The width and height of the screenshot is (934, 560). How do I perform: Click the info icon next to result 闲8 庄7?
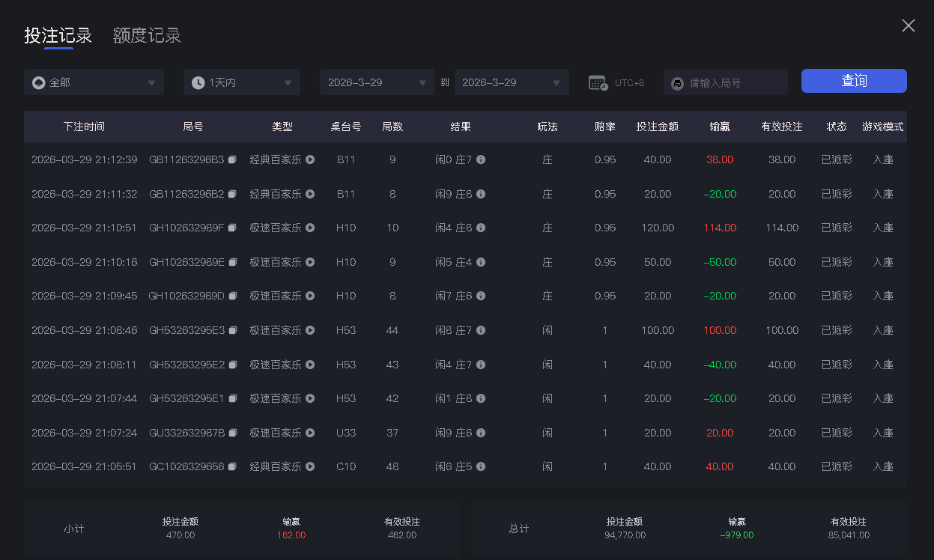click(x=482, y=329)
